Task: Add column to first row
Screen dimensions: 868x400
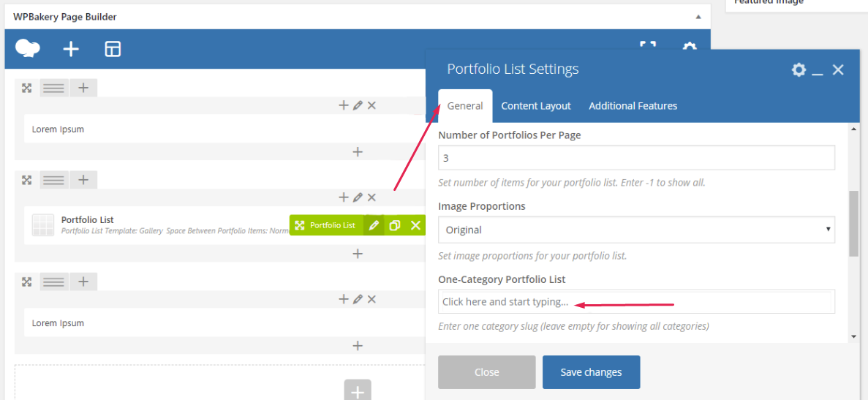Action: (x=83, y=88)
